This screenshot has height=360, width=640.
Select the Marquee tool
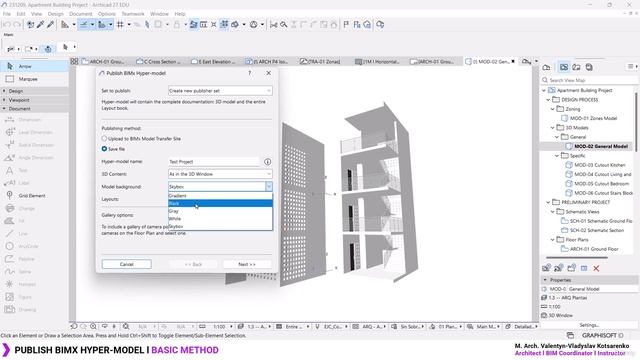[x=34, y=79]
